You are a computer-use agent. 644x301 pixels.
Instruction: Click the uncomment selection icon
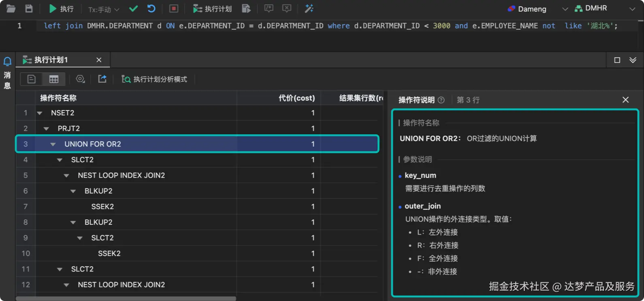point(286,8)
